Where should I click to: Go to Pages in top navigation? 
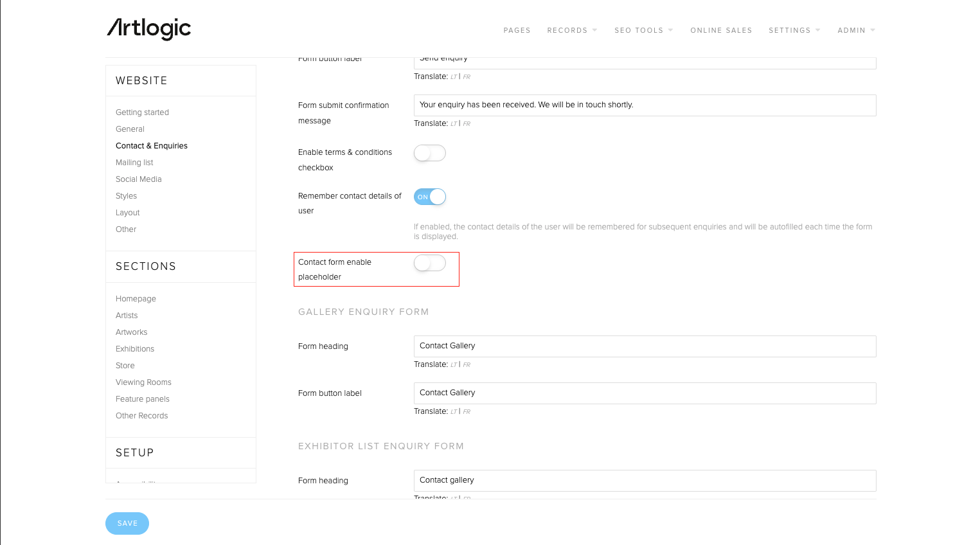coord(517,30)
